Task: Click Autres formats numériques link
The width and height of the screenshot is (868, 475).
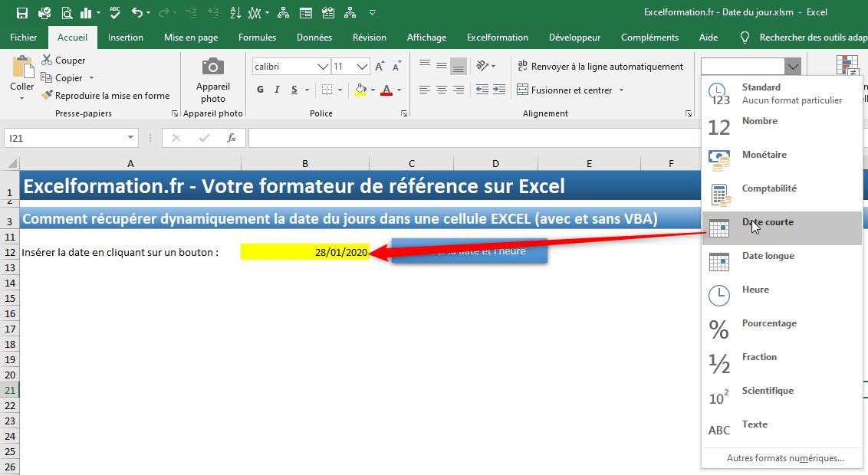Action: 784,458
